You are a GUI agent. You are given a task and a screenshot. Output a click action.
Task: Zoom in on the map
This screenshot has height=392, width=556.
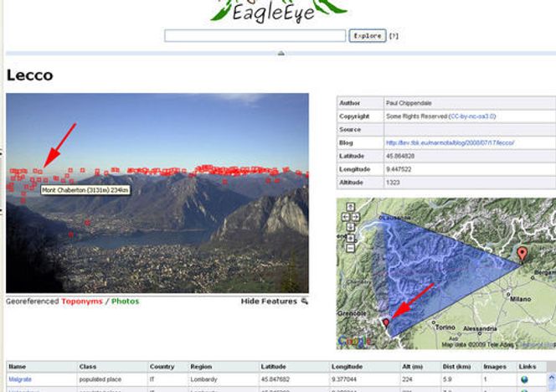[350, 238]
